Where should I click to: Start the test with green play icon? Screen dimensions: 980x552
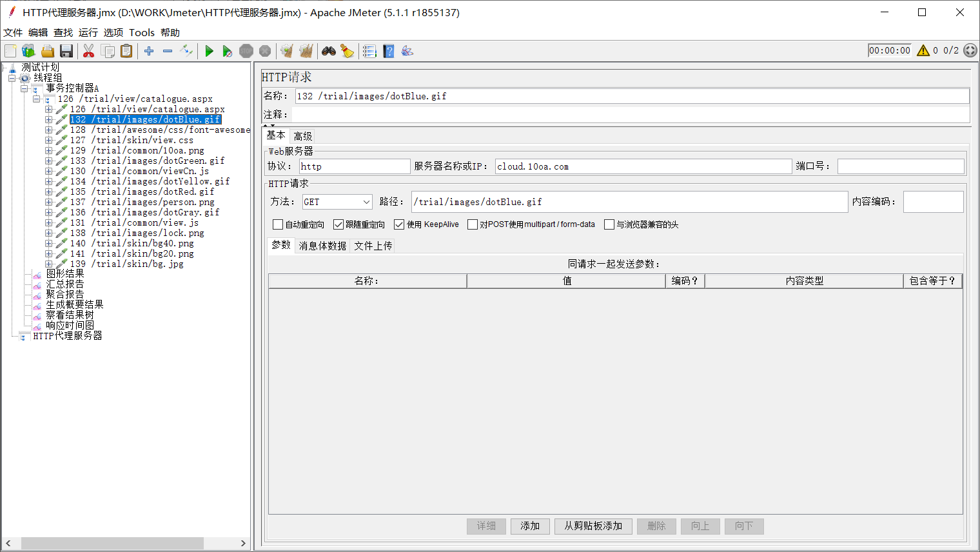[209, 51]
